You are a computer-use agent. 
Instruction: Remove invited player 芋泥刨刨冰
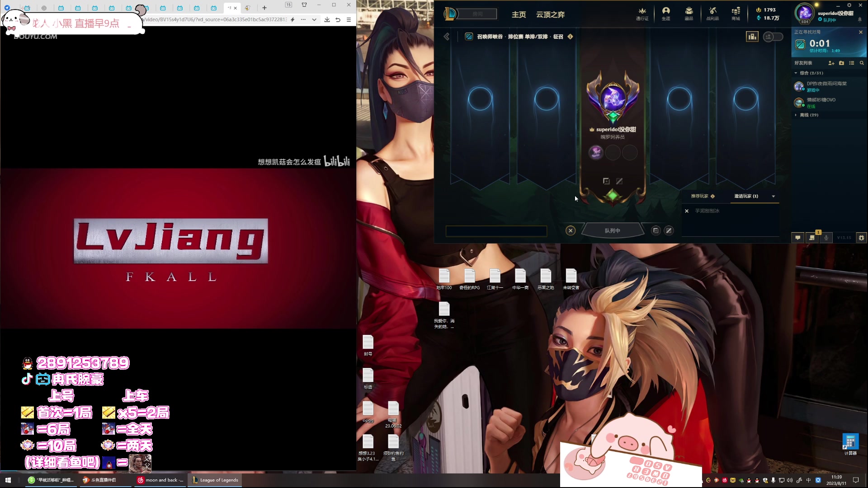tap(687, 211)
